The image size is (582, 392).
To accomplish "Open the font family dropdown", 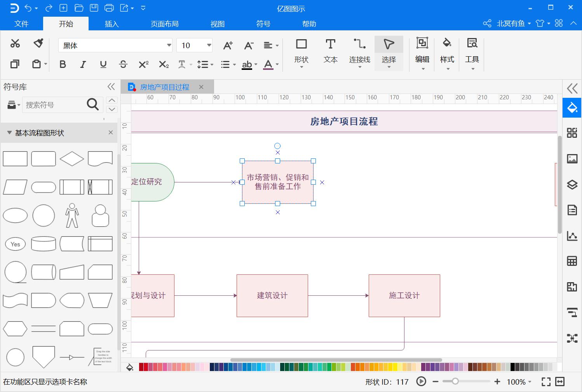I will (168, 45).
